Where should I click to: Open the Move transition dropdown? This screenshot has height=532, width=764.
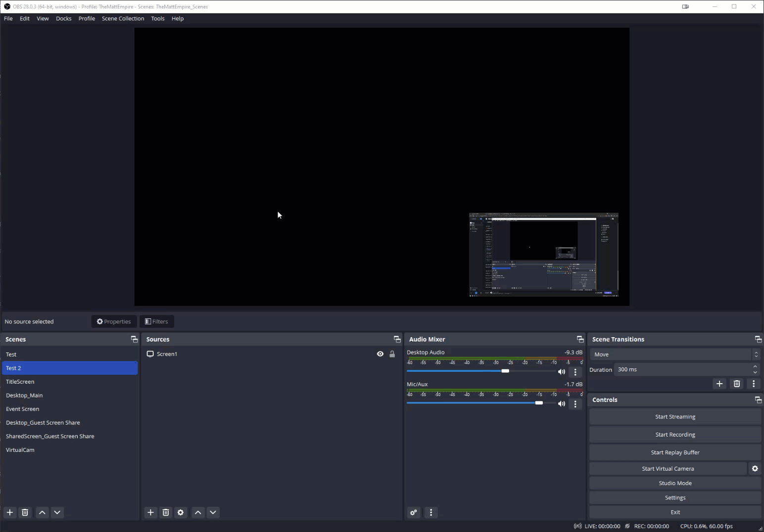pos(674,355)
